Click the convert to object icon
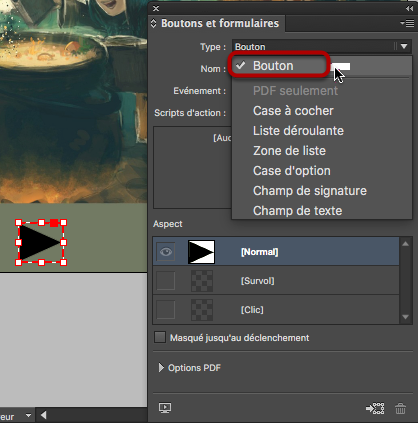Image resolution: width=418 pixels, height=423 pixels. [375, 408]
